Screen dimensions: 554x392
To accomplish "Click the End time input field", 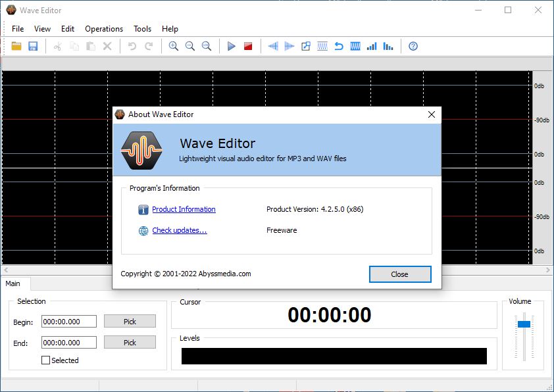I will click(69, 343).
